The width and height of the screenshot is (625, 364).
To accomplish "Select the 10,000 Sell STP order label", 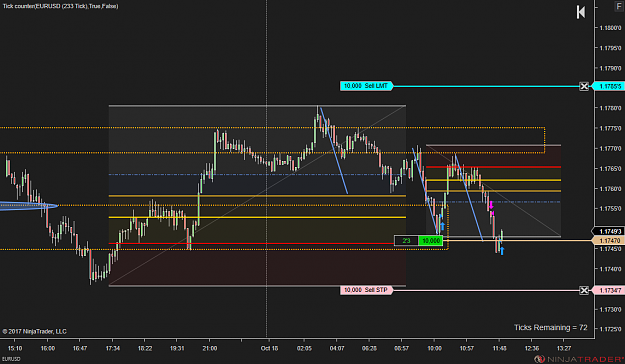I will pos(366,290).
